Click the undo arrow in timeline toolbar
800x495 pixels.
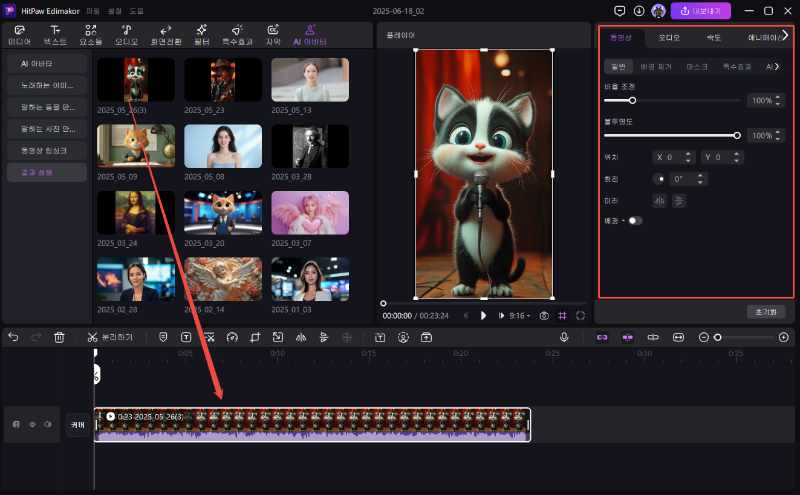pos(13,338)
